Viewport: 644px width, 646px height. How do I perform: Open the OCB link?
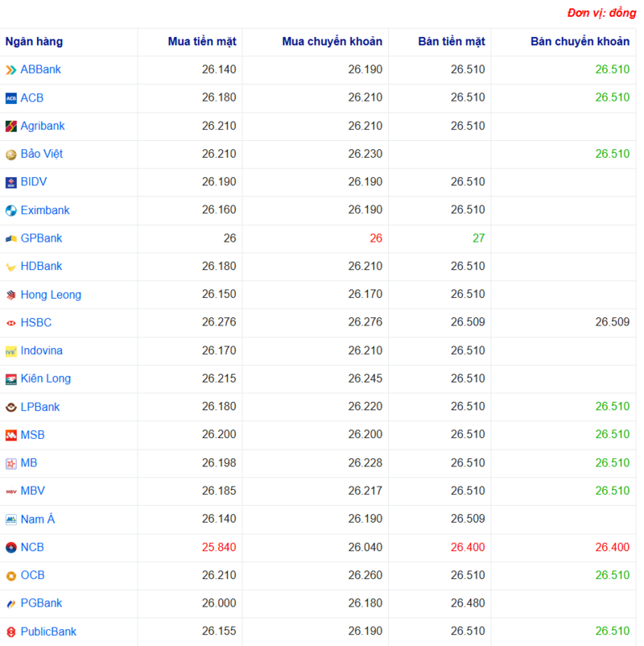32,575
